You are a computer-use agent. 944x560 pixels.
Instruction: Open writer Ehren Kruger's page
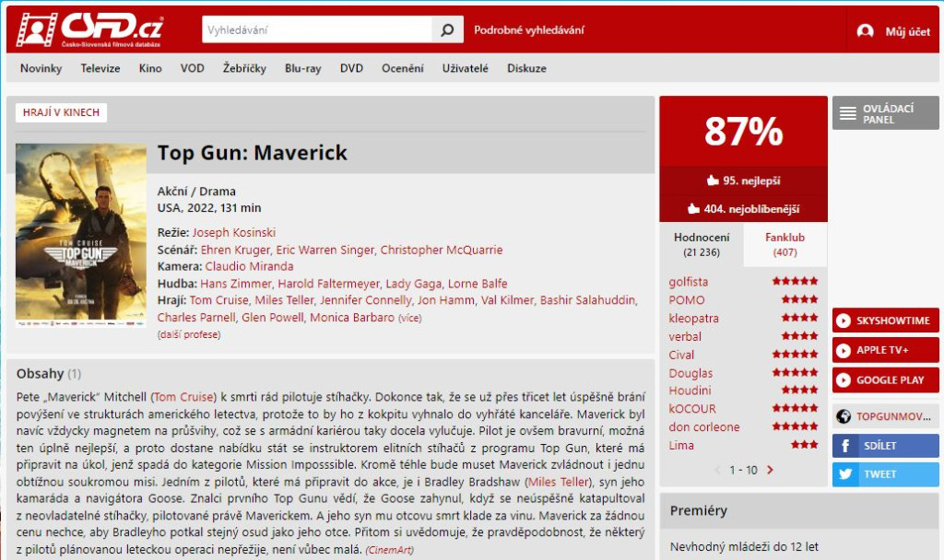coord(235,250)
